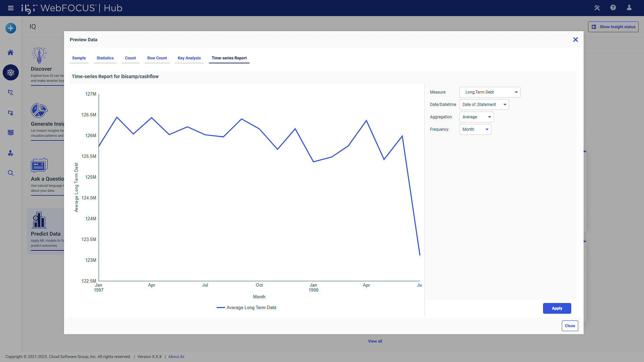Open the sidebar search magnifier
Screen dimensions: 644x362
[10, 173]
